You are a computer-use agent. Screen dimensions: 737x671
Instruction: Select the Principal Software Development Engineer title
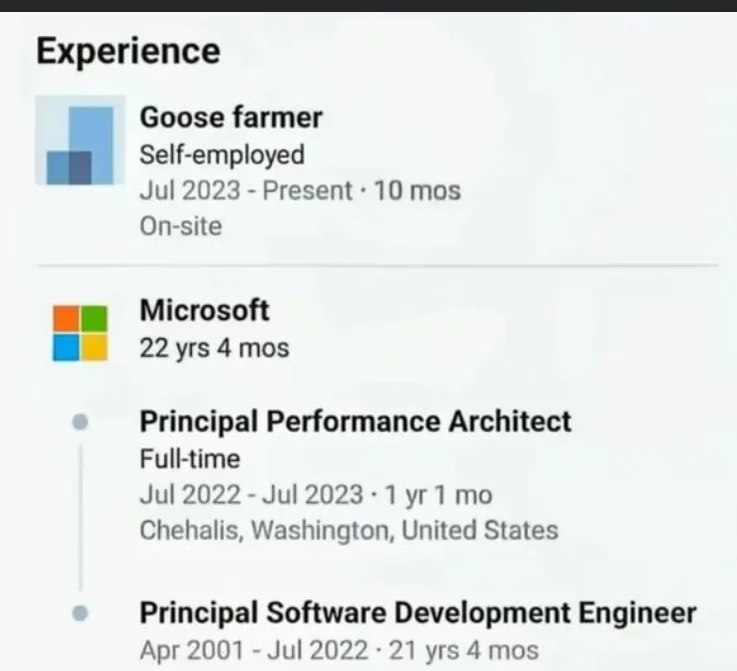click(x=417, y=612)
